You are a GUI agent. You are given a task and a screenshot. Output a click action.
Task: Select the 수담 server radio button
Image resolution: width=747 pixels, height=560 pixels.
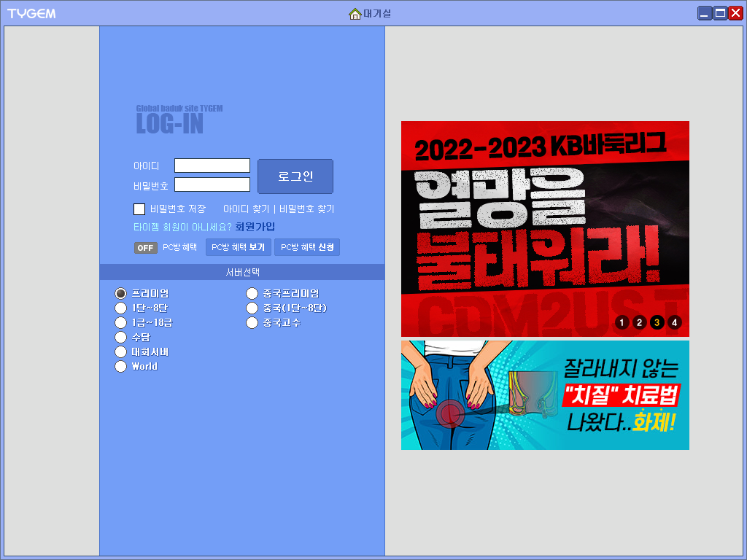120,337
